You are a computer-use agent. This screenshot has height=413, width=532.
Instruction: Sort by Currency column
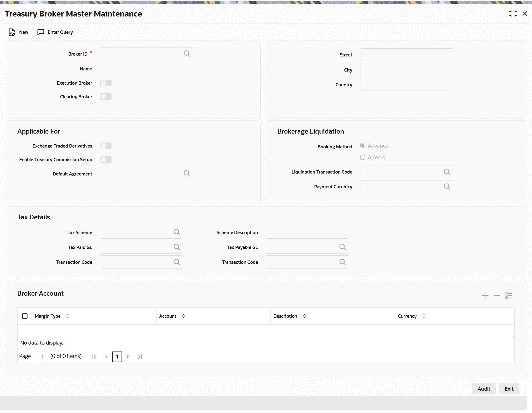[x=424, y=316]
